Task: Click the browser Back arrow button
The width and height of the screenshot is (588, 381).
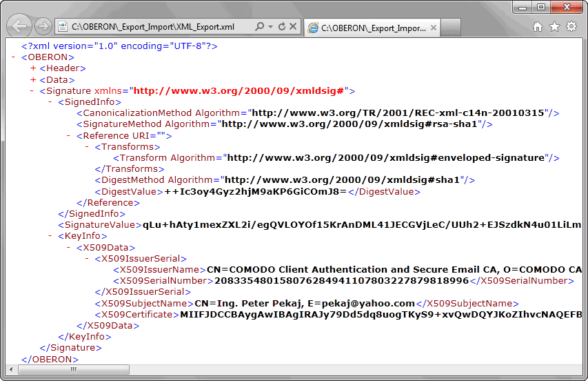Action: 21,26
